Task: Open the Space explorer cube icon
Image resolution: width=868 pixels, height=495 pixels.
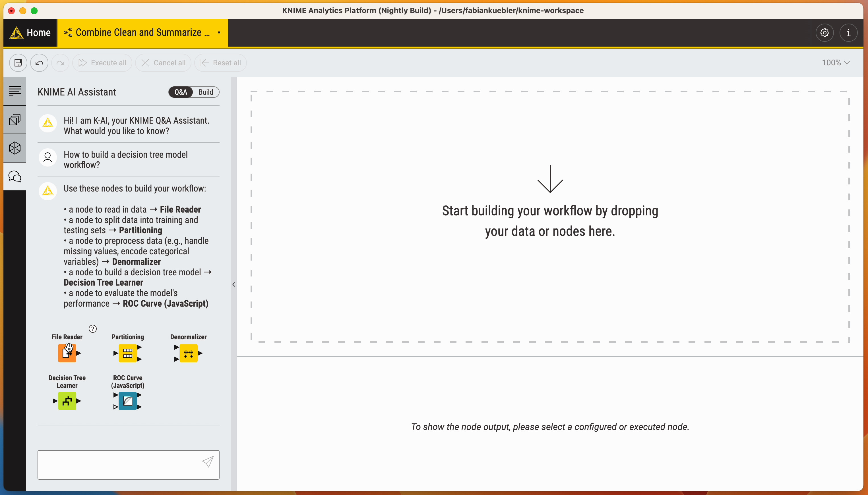Action: [x=15, y=148]
